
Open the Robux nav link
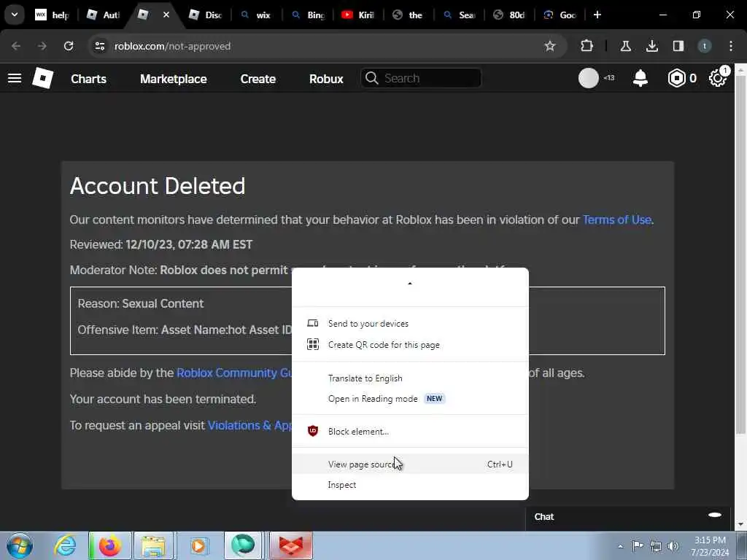(326, 79)
